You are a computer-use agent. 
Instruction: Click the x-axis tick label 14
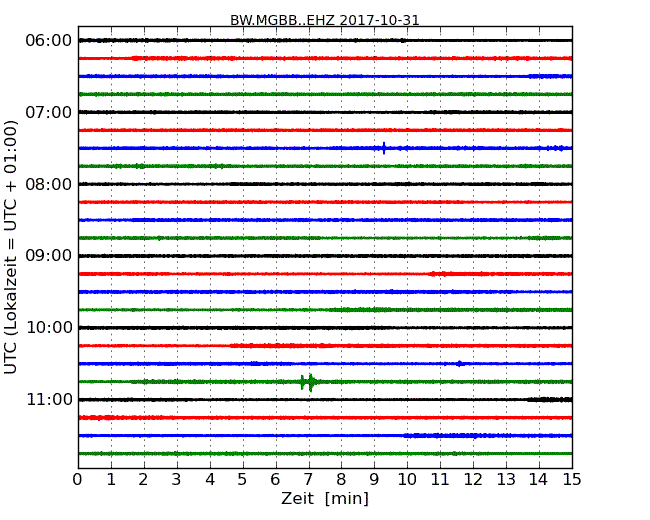click(539, 480)
